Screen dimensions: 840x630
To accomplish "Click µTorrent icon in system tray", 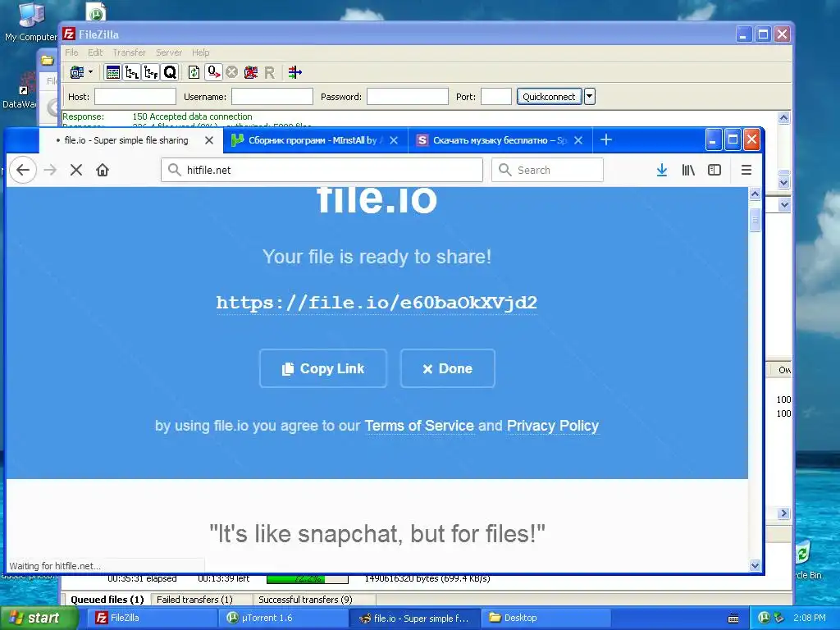I will [765, 618].
